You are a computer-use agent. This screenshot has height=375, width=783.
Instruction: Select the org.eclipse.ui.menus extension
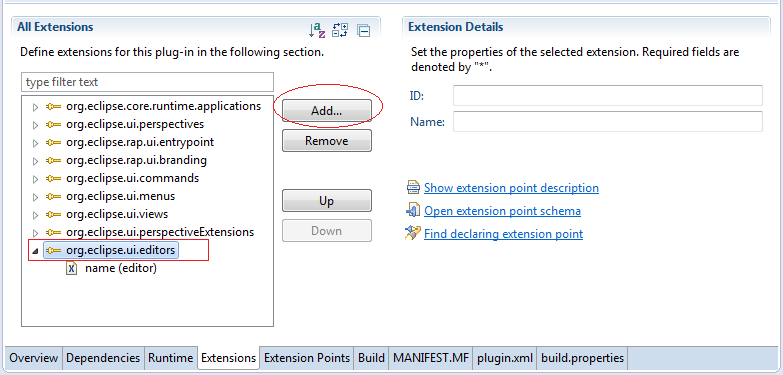tap(120, 196)
